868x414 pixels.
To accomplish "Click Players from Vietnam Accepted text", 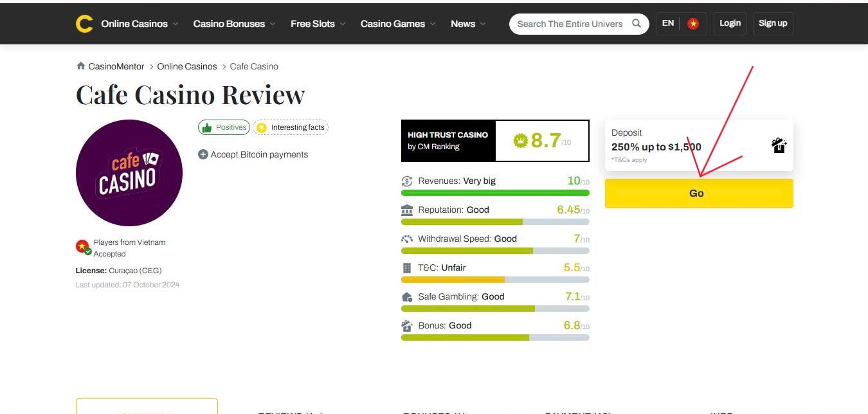I will 129,248.
